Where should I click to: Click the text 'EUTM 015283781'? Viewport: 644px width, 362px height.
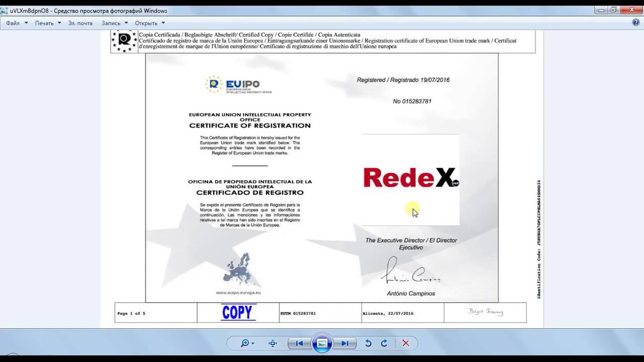pyautogui.click(x=298, y=313)
